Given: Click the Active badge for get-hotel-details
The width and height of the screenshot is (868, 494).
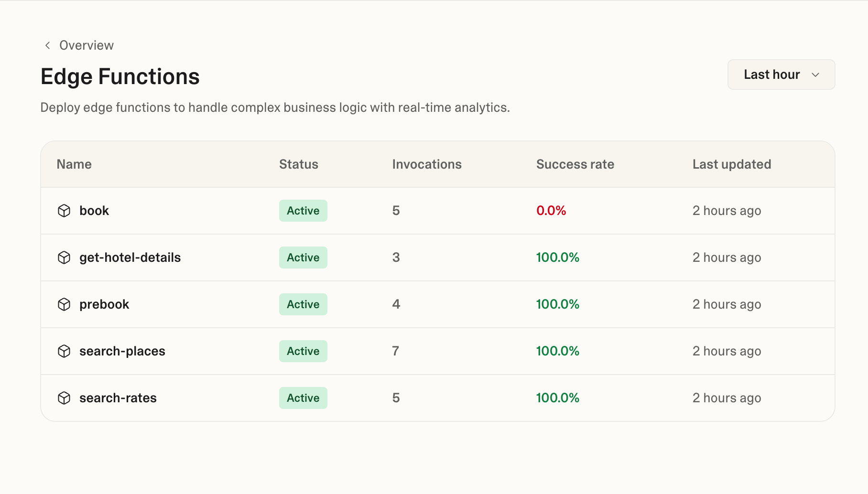Looking at the screenshot, I should (303, 257).
